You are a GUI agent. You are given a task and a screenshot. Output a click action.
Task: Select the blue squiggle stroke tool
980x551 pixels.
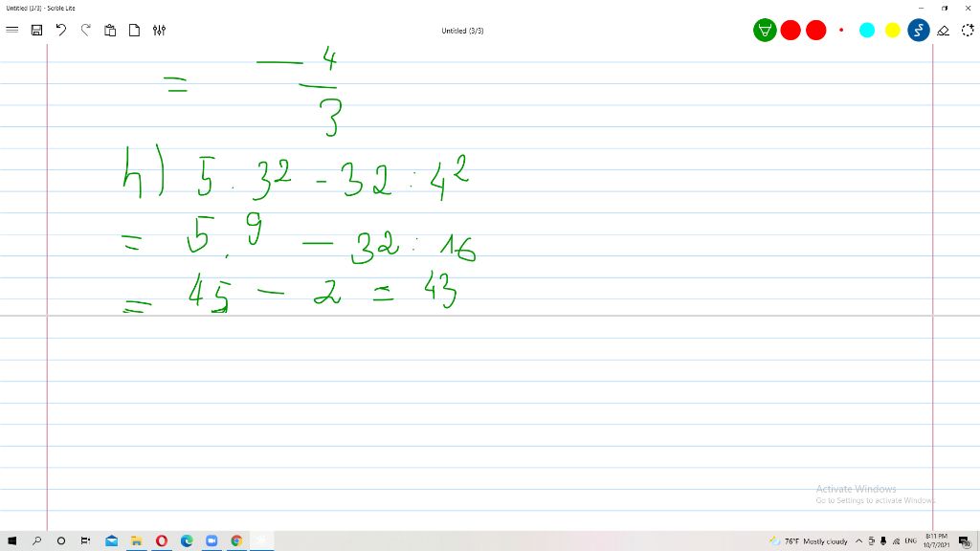(x=919, y=30)
